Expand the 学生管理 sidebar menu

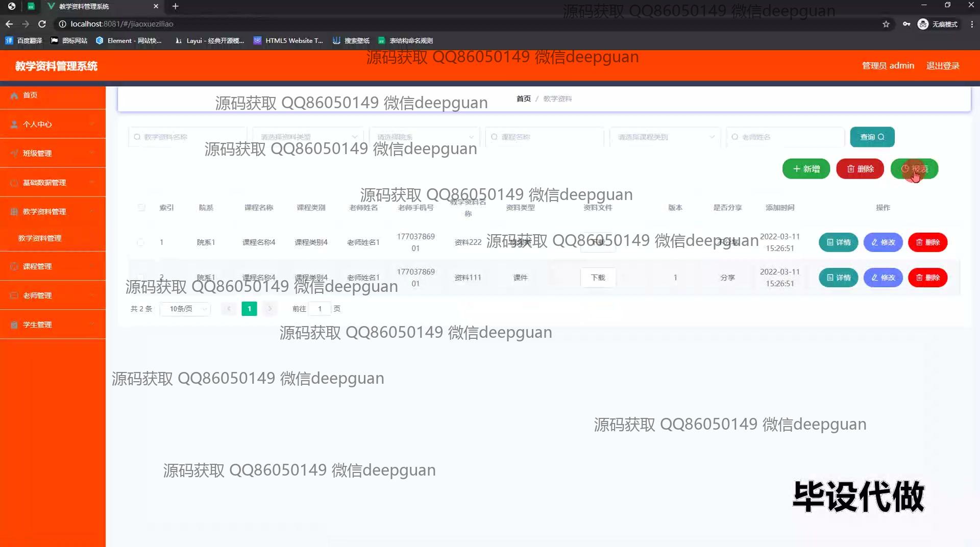[53, 325]
